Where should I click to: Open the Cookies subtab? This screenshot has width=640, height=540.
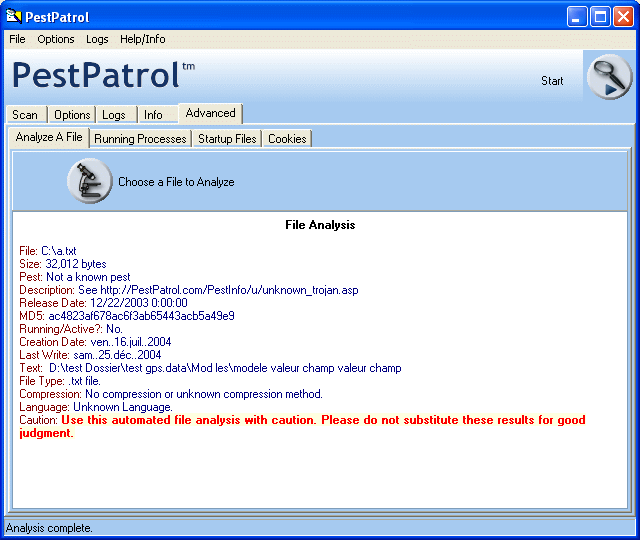click(287, 139)
